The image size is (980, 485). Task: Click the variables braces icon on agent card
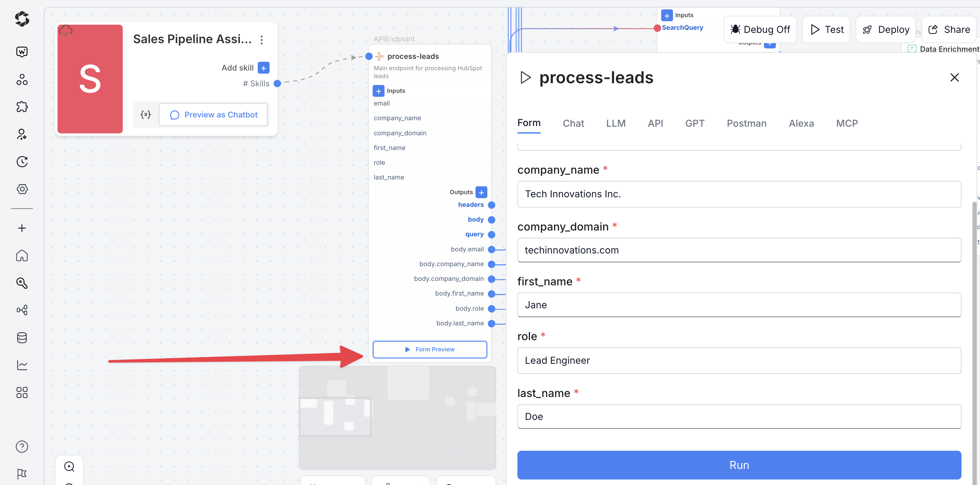(x=146, y=114)
